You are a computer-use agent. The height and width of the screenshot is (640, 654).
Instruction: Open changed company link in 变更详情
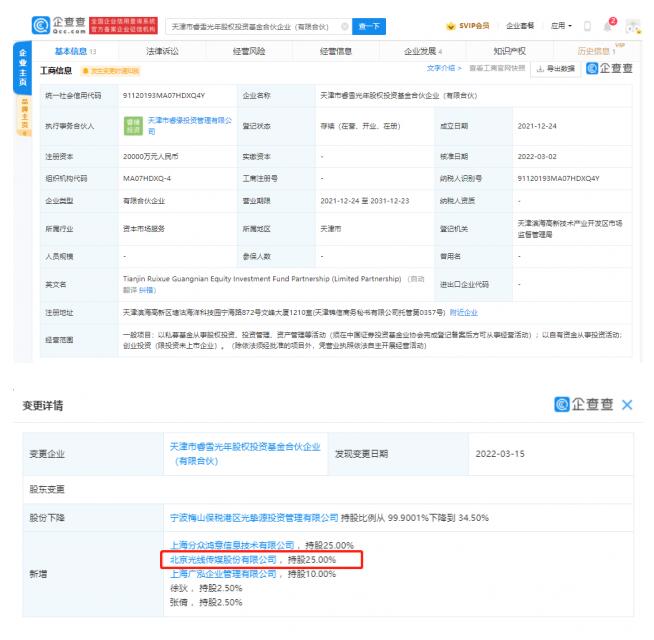click(245, 454)
